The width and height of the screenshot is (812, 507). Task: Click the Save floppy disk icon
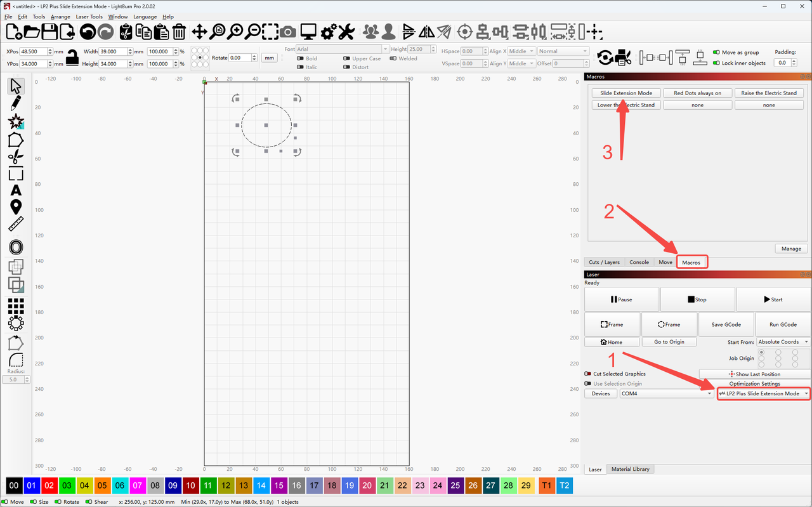coord(49,32)
